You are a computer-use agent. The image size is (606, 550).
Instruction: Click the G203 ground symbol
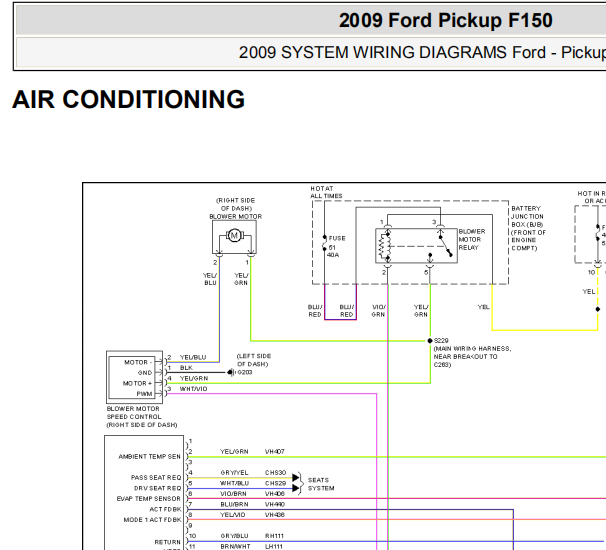[231, 372]
